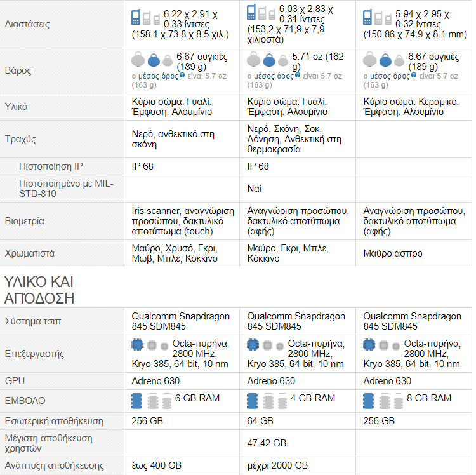Click the Πιστοποίηση IP row label
The image size is (476, 475).
[x=51, y=166]
